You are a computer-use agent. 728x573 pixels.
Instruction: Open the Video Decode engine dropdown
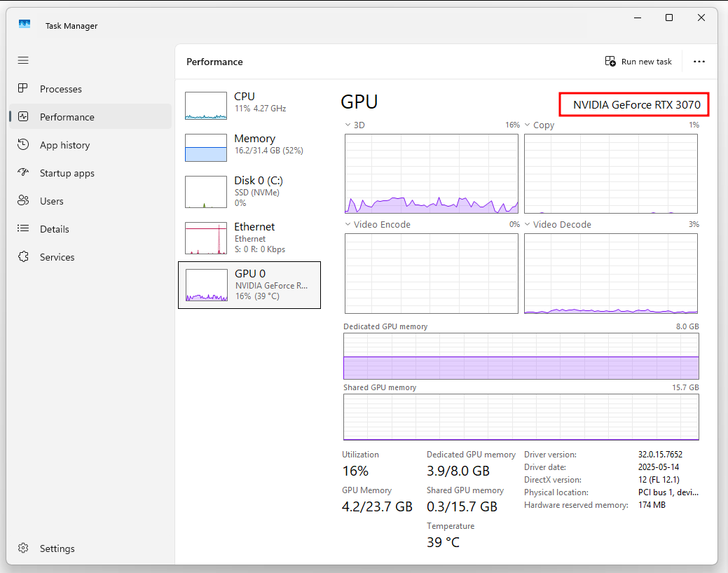pos(528,224)
